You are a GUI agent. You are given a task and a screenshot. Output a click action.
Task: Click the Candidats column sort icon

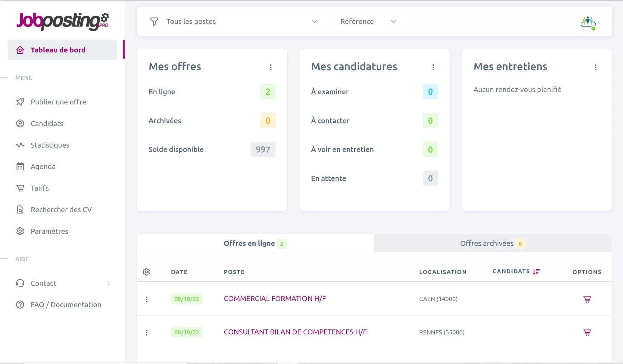click(x=536, y=272)
